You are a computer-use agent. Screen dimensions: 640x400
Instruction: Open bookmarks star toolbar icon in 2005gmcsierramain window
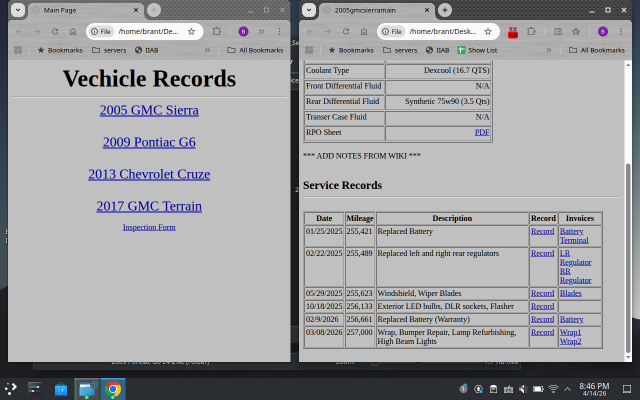pos(576,31)
